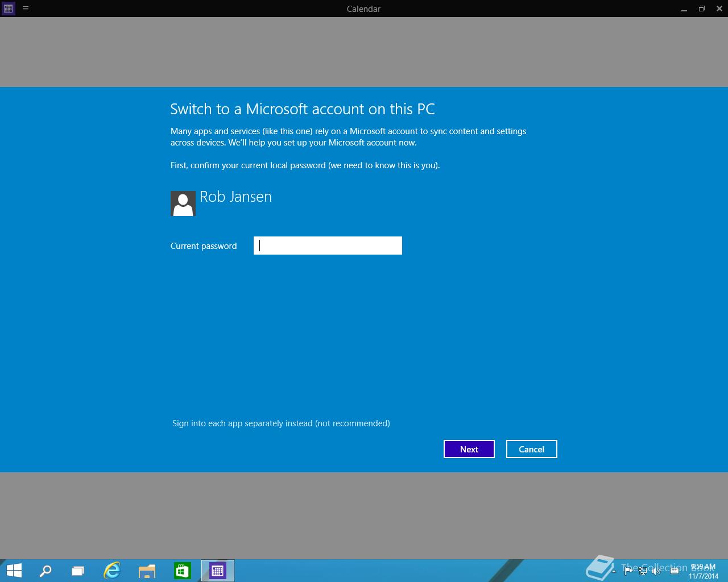Select the Calendar app on the taskbar
The width and height of the screenshot is (728, 582).
[x=218, y=571]
